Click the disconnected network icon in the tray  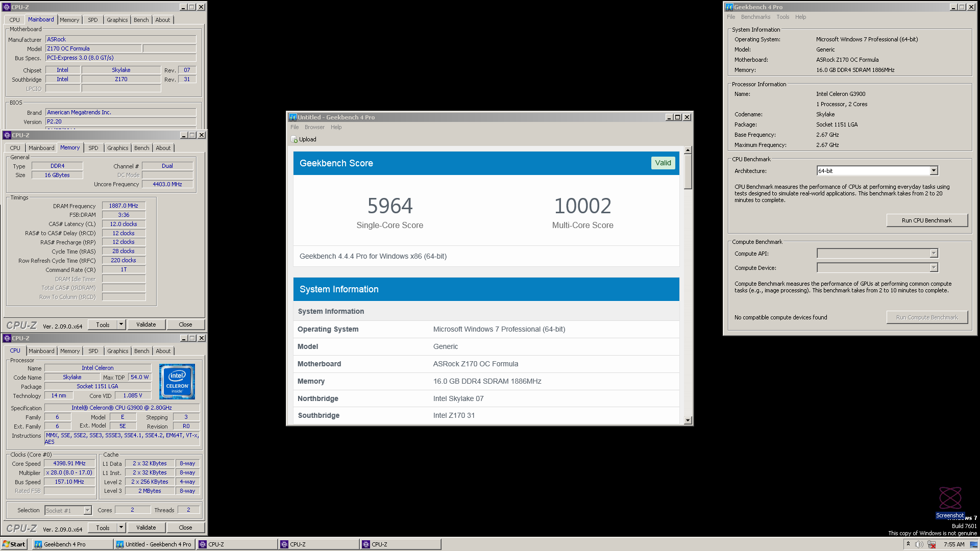[x=932, y=544]
